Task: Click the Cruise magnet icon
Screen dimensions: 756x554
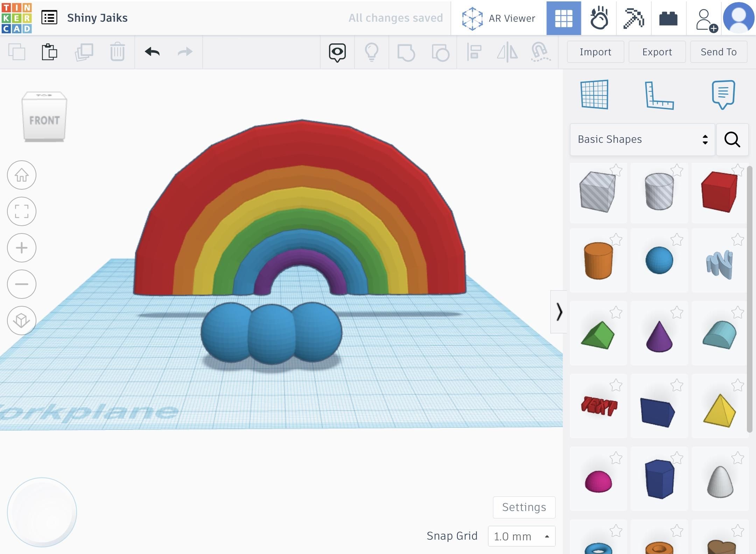Action: [540, 52]
